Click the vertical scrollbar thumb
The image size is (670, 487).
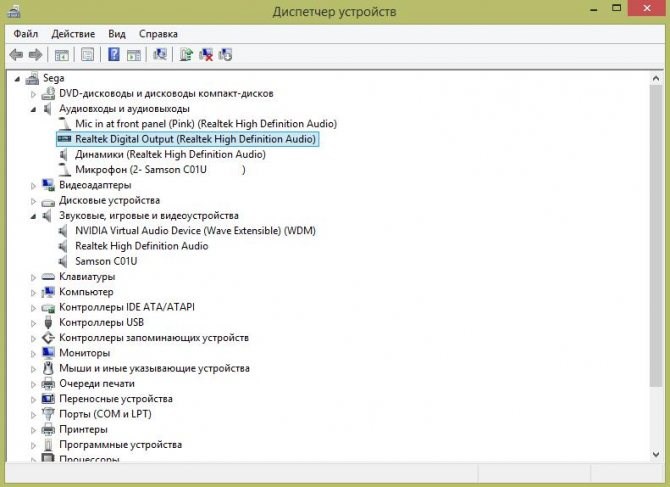point(656,236)
